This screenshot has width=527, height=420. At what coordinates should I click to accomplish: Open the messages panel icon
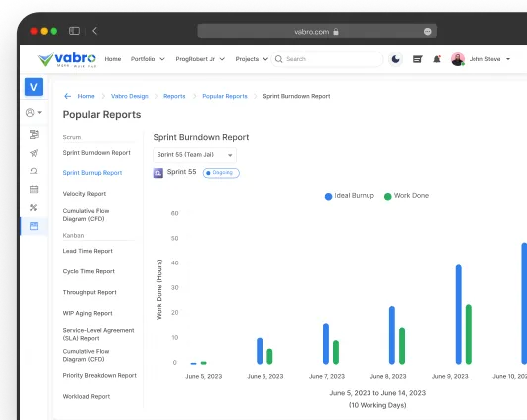pos(417,59)
